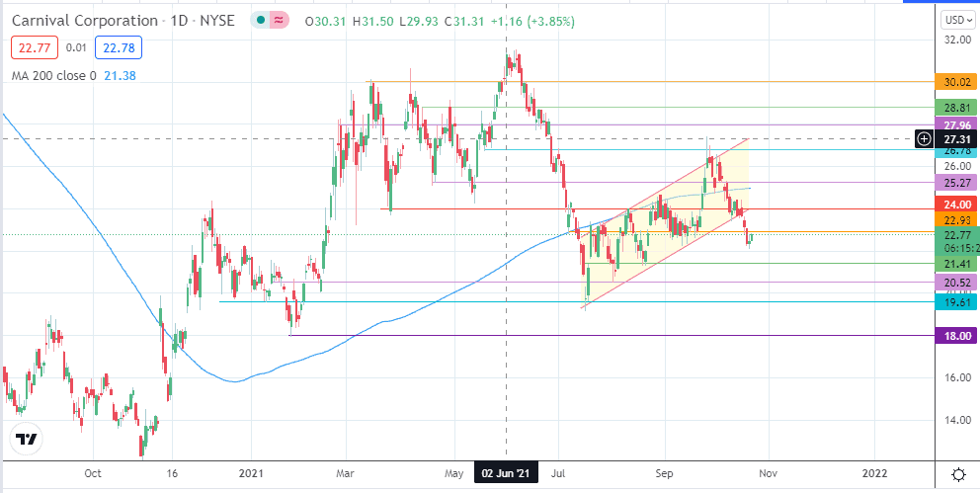Image resolution: width=980 pixels, height=493 pixels.
Task: Click the 0.01 spread value
Action: click(x=77, y=48)
